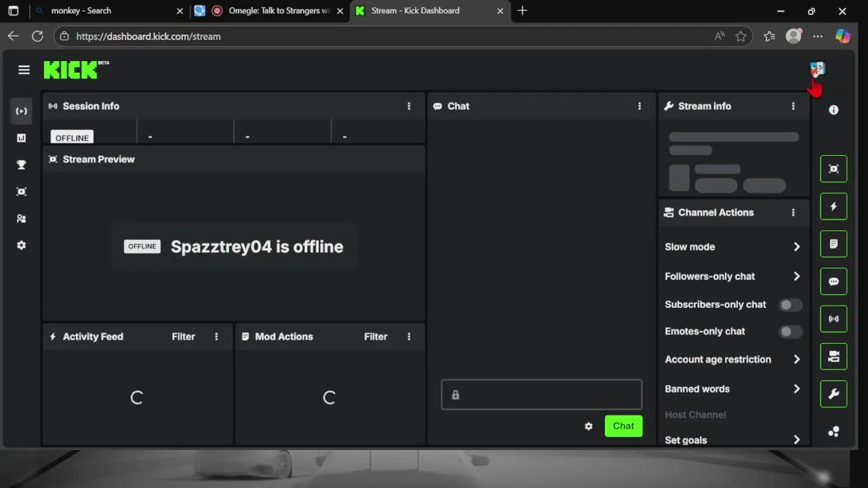Select the Stream broadcast icon in left sidebar
Screen dimensions: 868x488
[21, 111]
